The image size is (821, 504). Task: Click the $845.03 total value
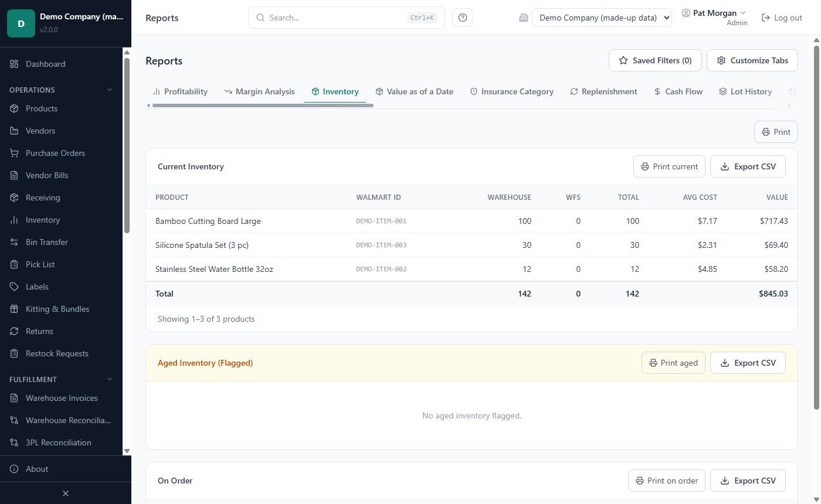point(773,294)
